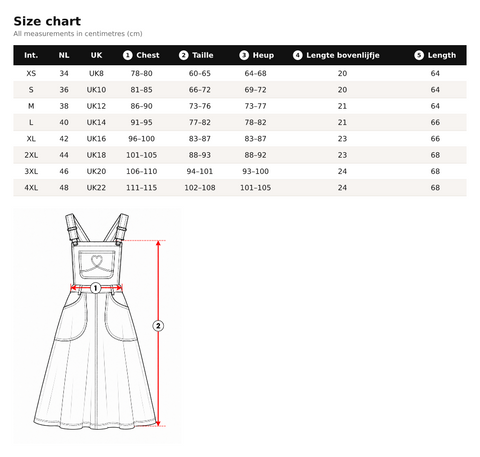Click the 'UK16' cell
The image size is (480, 457).
[96, 139]
